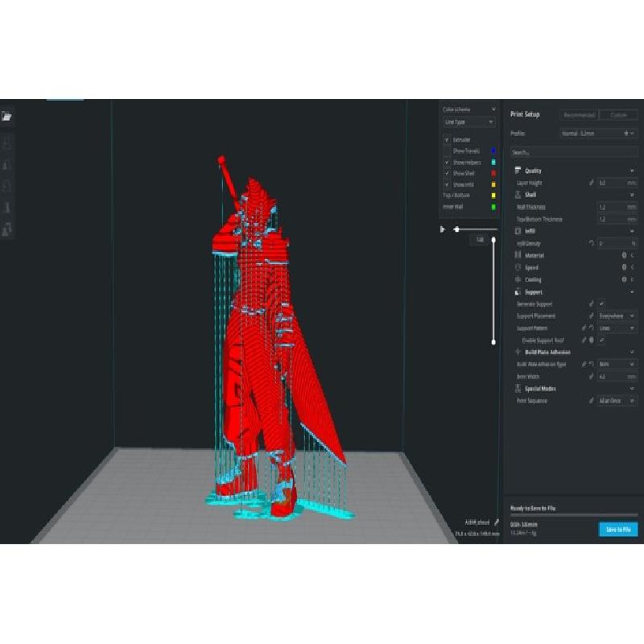644x644 pixels.
Task: Reset Support Pattern with revert arrow
Action: pos(592,328)
